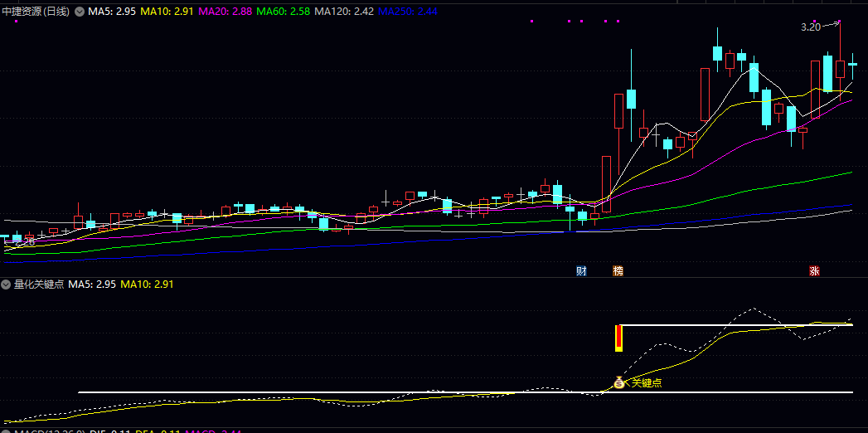Open the 涨 limit-up marker
Screen dimensions: 868x433
(814, 270)
